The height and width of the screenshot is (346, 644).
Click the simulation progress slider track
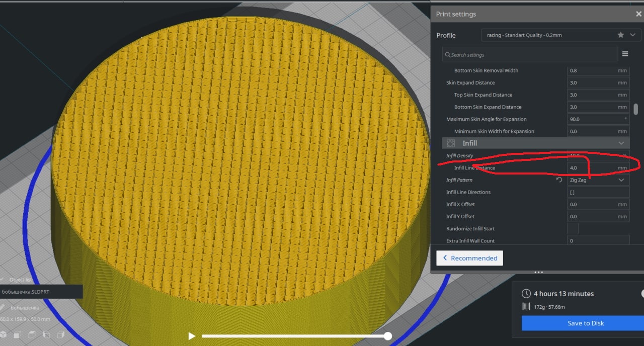pos(294,336)
